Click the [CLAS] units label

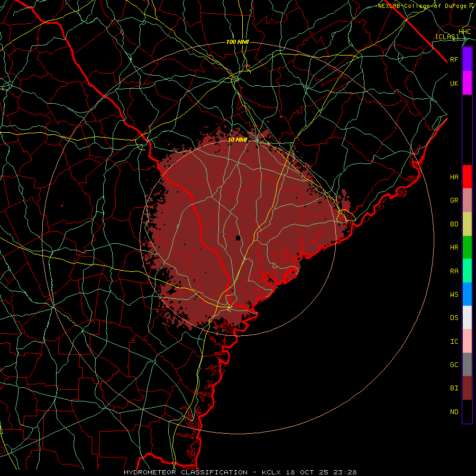(447, 36)
